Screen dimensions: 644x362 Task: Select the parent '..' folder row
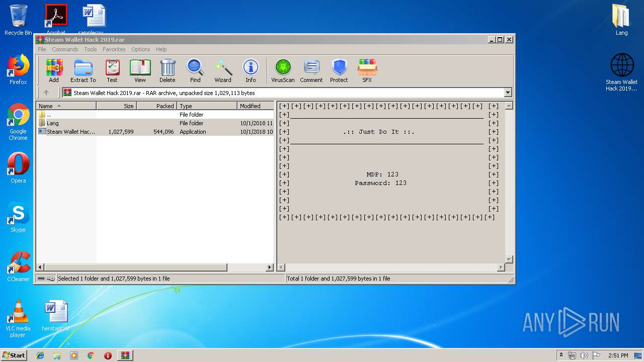pos(155,115)
